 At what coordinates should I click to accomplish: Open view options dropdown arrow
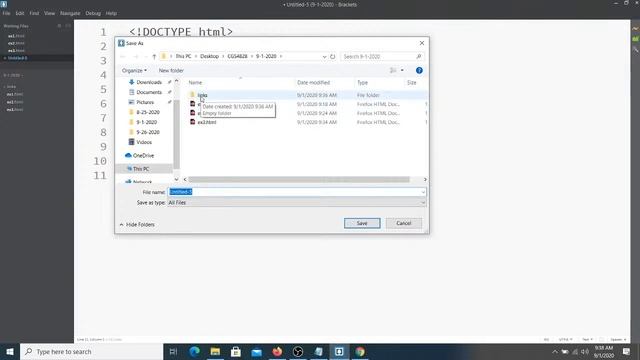402,71
